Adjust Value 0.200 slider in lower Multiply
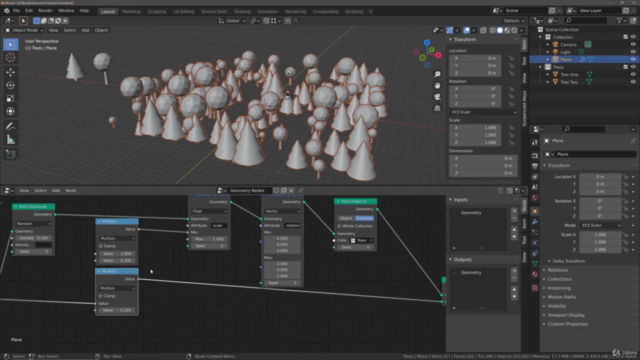Screen dimensions: 640x360 point(117,310)
